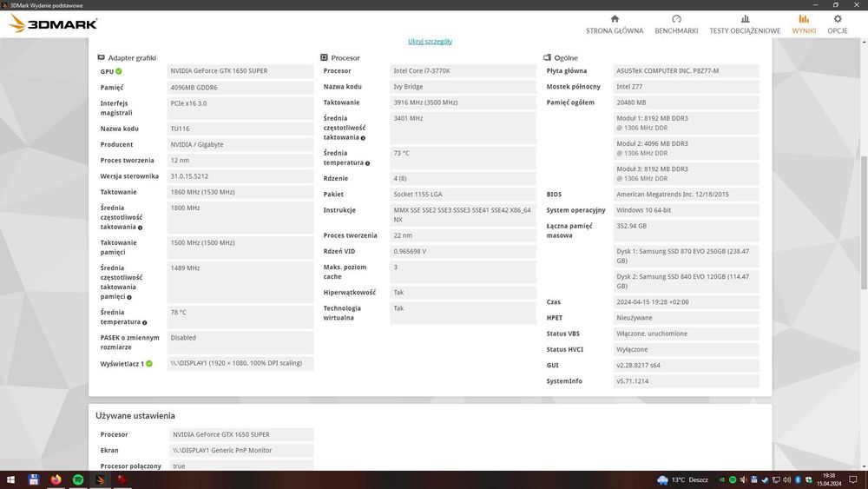Click the Spotify tray icon
The height and width of the screenshot is (489, 868).
tap(733, 480)
